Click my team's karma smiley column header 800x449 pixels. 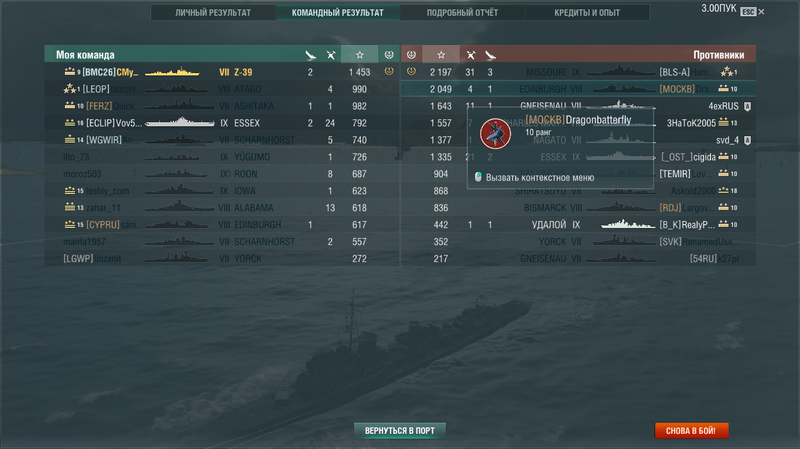pos(389,55)
